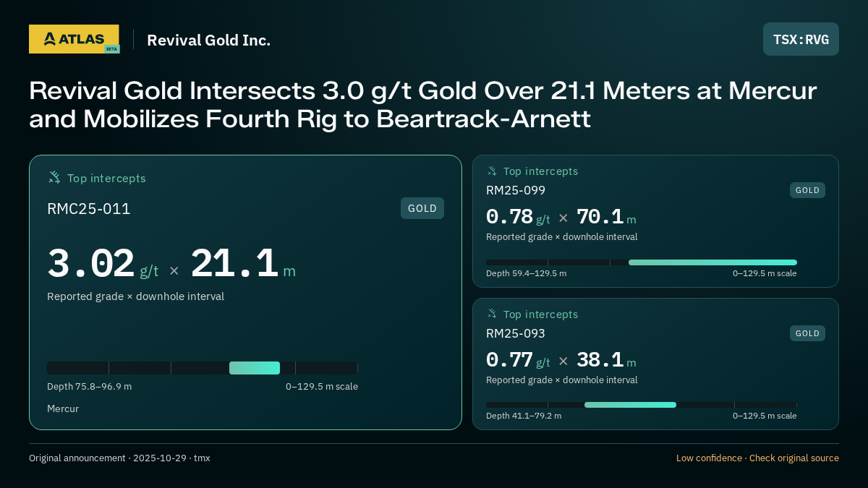Click the RM25-093 depth interval bar

[642, 405]
